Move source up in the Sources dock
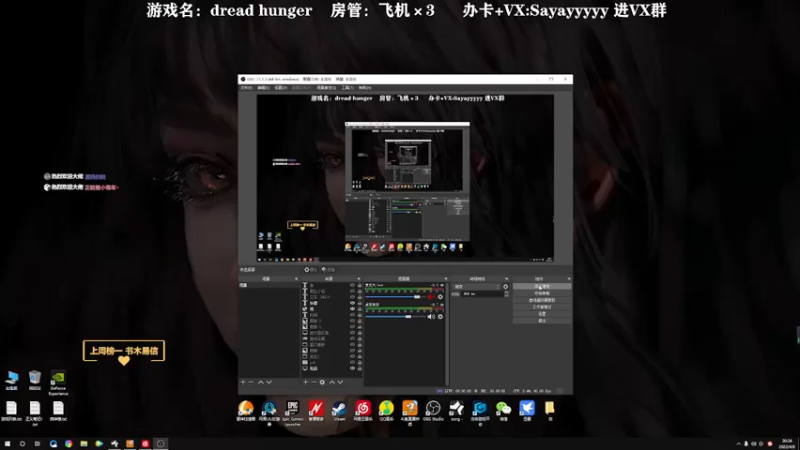The width and height of the screenshot is (800, 450). (x=332, y=382)
